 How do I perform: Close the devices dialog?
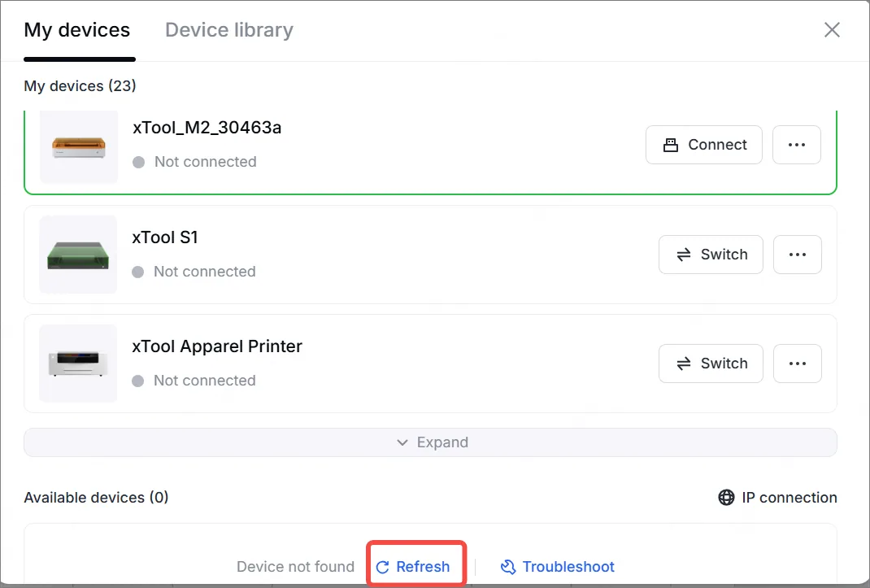coord(832,29)
